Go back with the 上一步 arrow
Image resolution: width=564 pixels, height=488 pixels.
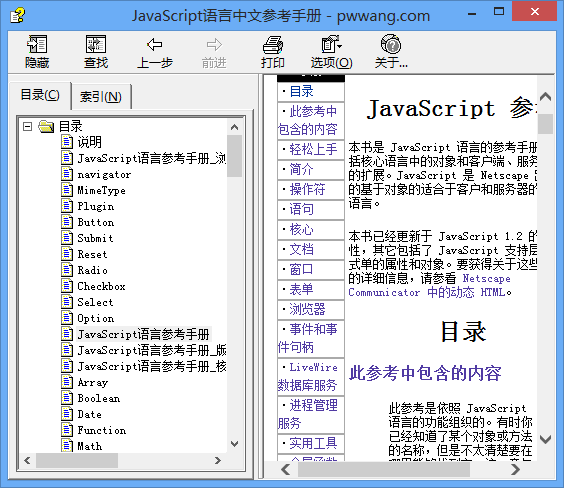tap(155, 45)
